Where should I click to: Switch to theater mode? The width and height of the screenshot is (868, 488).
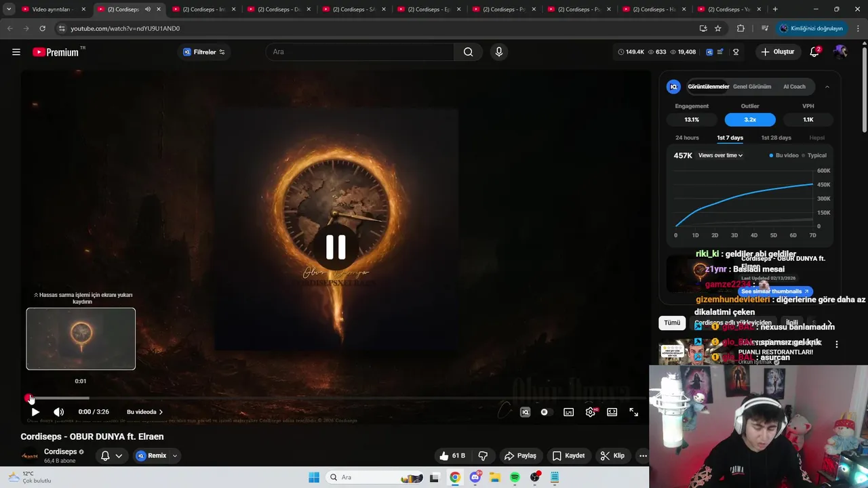tap(612, 412)
